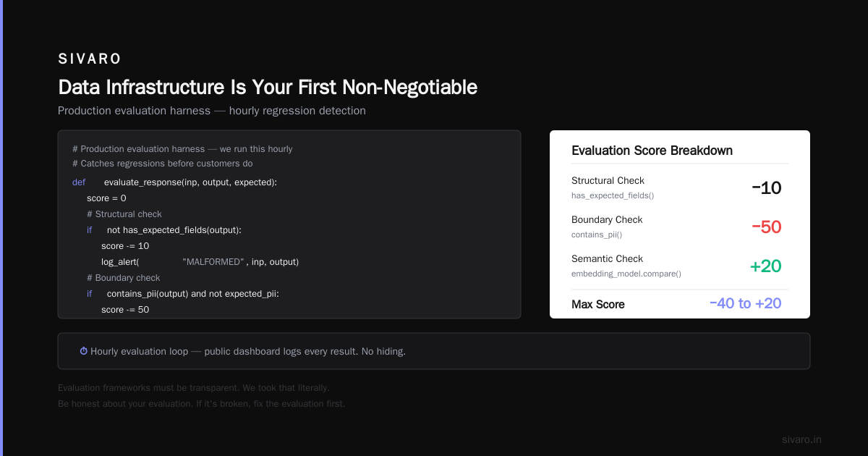Click the 'Evaluation Score Breakdown' heading

pos(652,151)
